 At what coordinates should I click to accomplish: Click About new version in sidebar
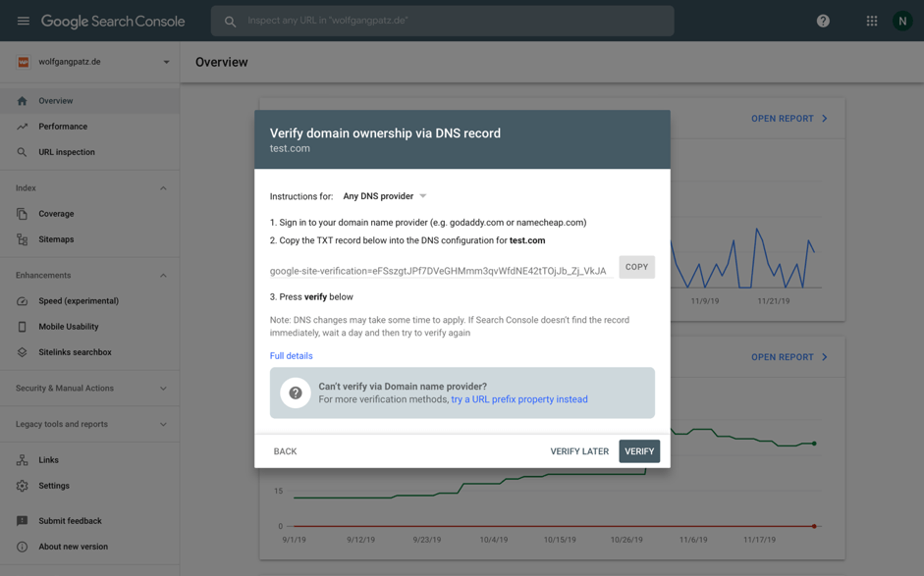89,547
